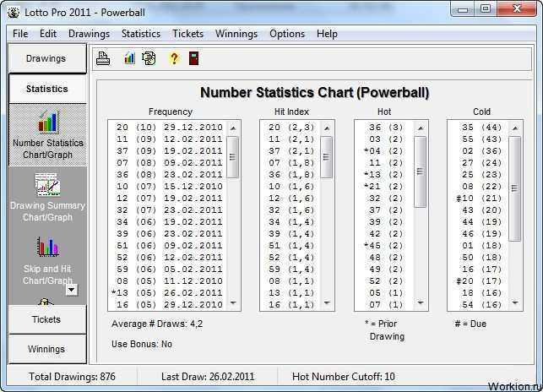Close the Lotto Pro 2011 window
This screenshot has width=543, height=392.
coord(517,9)
